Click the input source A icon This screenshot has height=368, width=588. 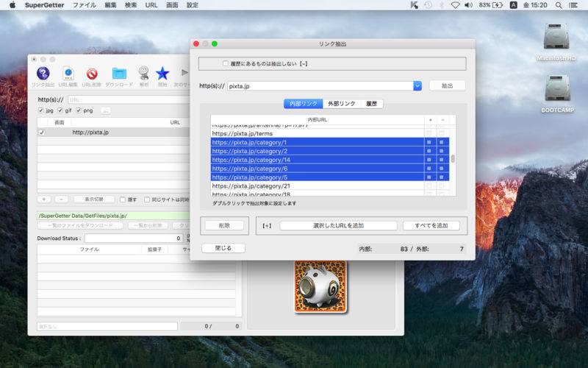pyautogui.click(x=513, y=5)
